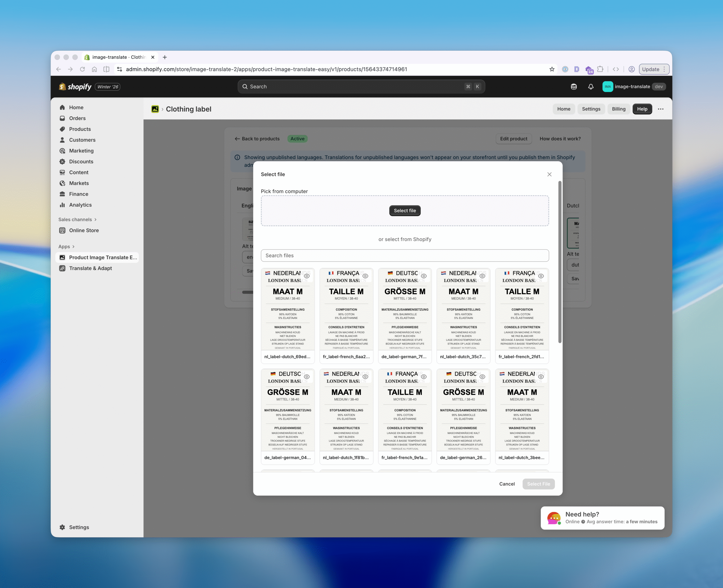Preview de_label-german_7f file eye icon
The height and width of the screenshot is (588, 723).
pyautogui.click(x=424, y=276)
